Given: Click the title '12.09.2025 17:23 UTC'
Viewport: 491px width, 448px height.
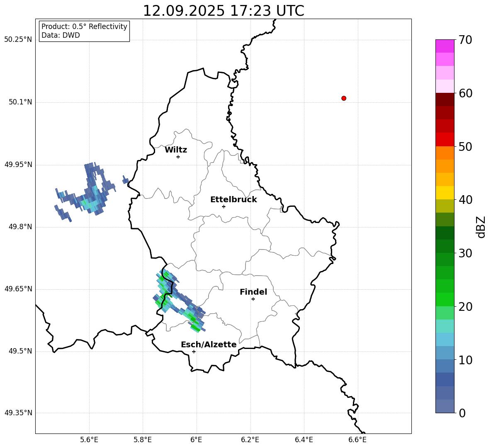Looking at the screenshot, I should 223,11.
